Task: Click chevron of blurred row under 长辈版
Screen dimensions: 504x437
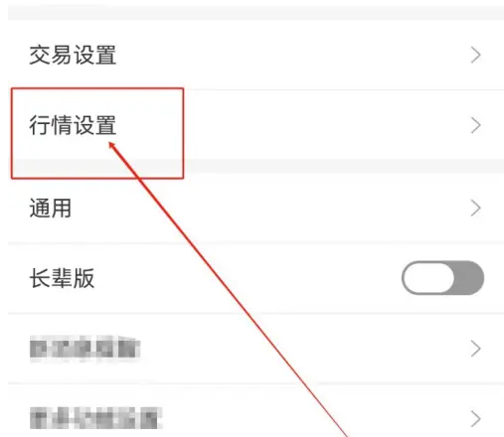Action: (476, 349)
